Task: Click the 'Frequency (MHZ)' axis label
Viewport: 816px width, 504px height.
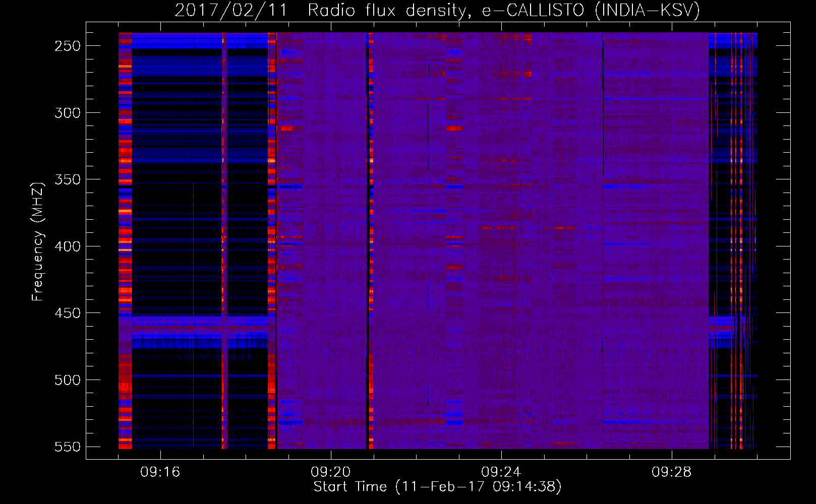Action: point(38,241)
